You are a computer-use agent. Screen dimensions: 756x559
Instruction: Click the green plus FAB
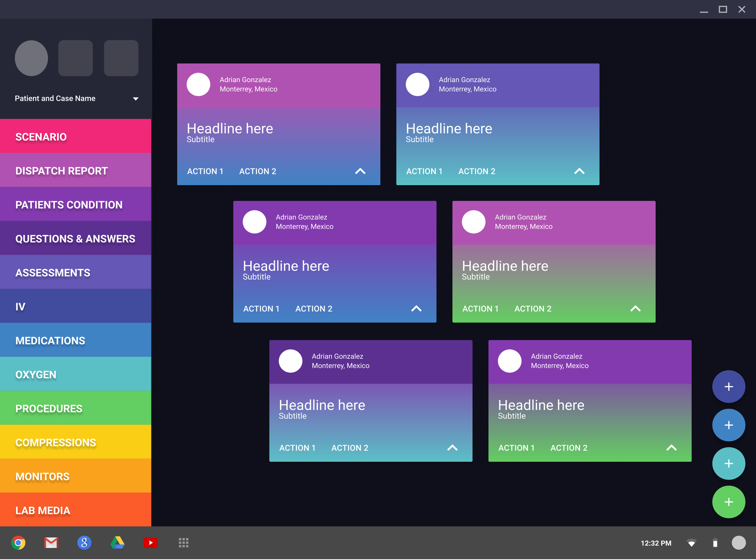tap(728, 502)
